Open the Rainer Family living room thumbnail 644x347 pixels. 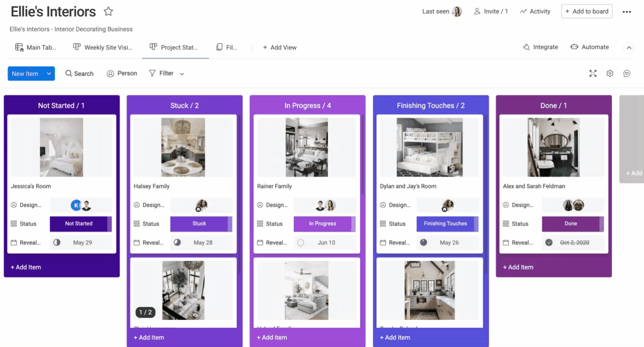[307, 147]
